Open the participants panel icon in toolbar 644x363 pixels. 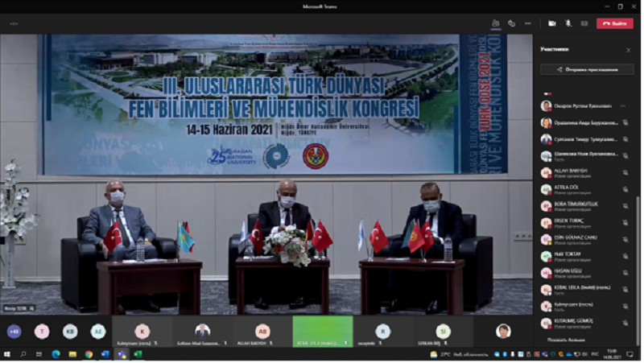[495, 23]
